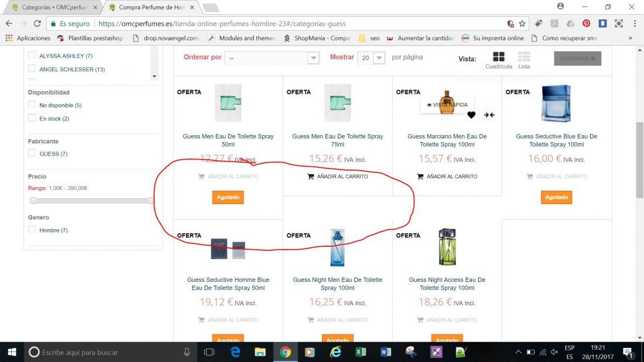644x362 pixels.
Task: Open Guess Seductive Homme Blue product image
Action: point(228,249)
